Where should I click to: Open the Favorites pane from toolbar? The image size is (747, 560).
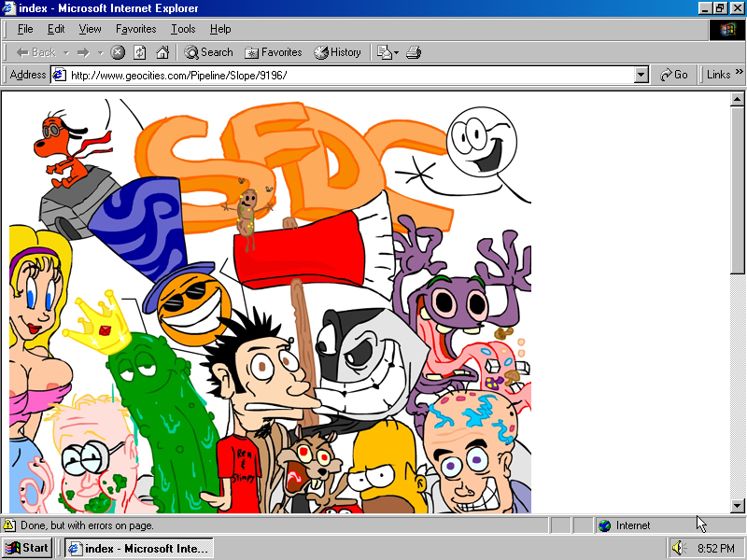pos(274,52)
